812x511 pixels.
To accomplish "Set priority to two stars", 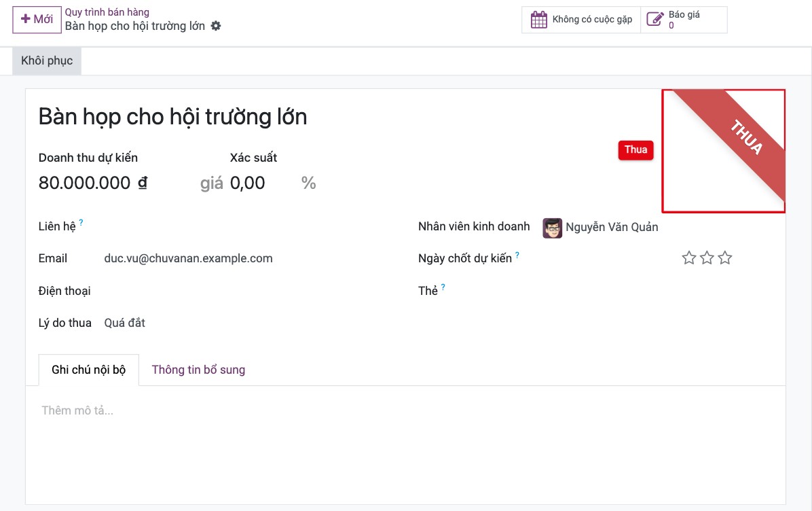I will click(x=707, y=258).
